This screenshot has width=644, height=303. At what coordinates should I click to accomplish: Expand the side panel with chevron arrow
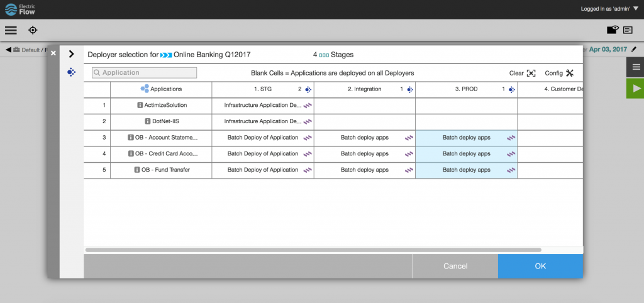[72, 54]
